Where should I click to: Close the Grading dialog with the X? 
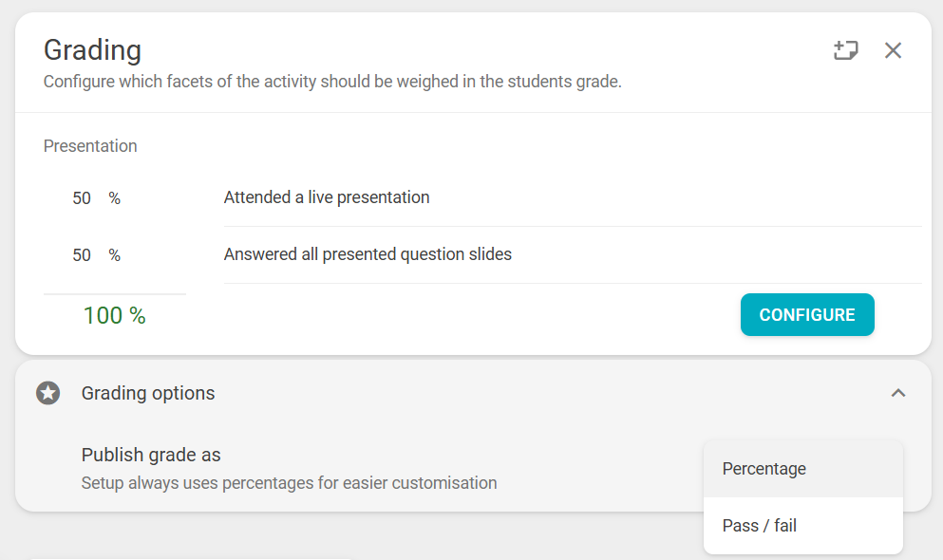[893, 50]
